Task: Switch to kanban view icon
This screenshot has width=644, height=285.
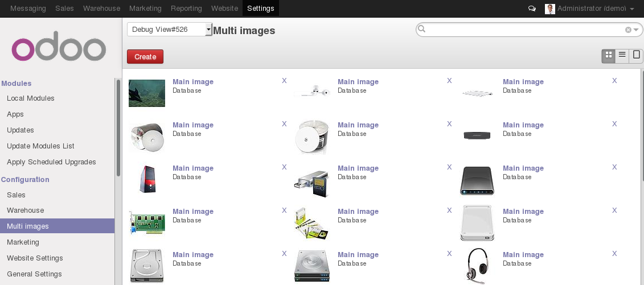Action: pyautogui.click(x=609, y=55)
